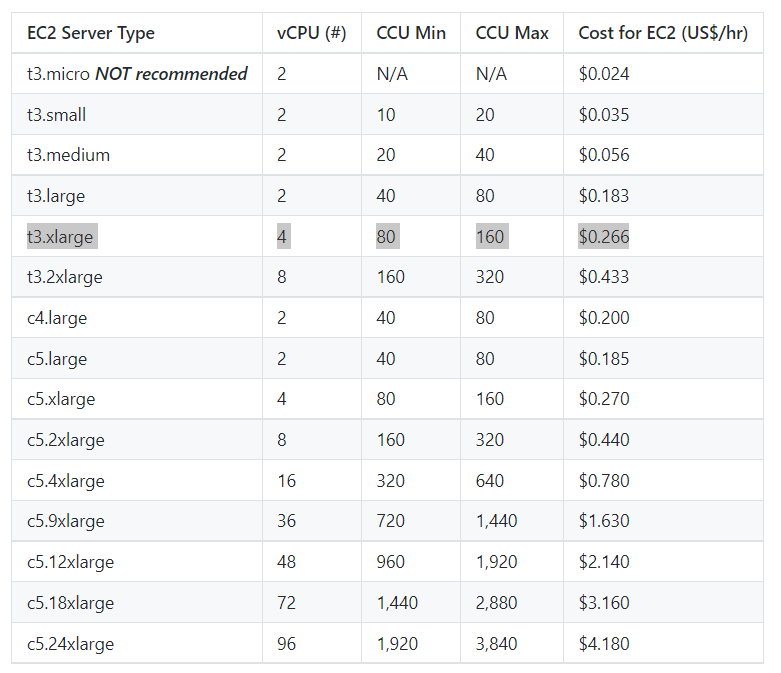Image resolution: width=781 pixels, height=673 pixels.
Task: Click the N/A value under CCU Min
Action: click(x=392, y=74)
